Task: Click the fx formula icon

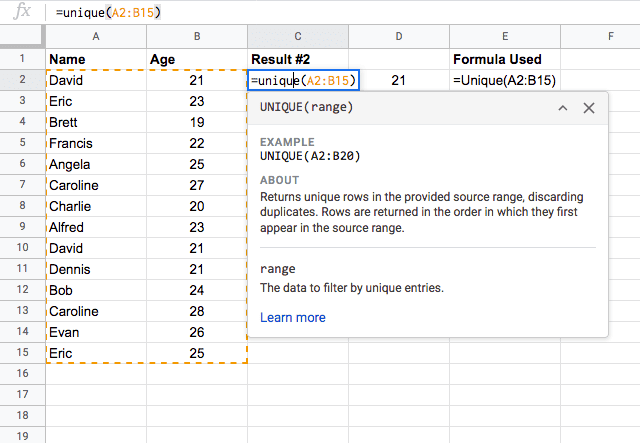Action: [22, 12]
